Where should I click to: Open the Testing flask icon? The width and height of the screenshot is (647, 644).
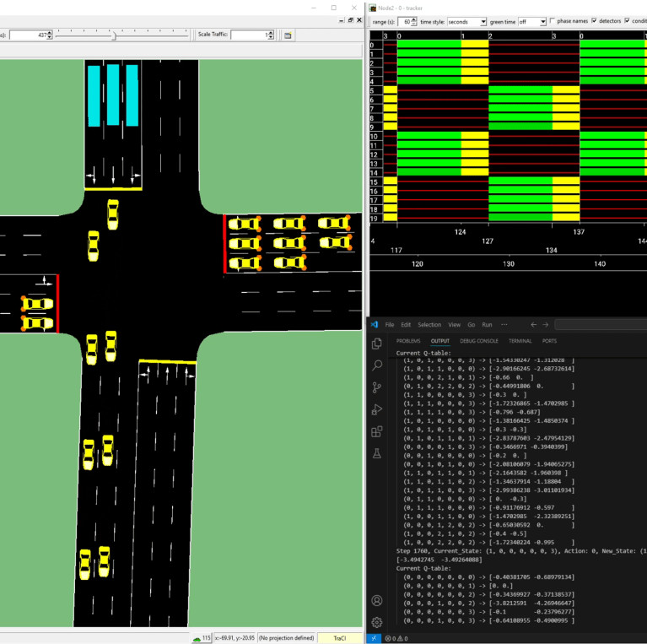(377, 453)
